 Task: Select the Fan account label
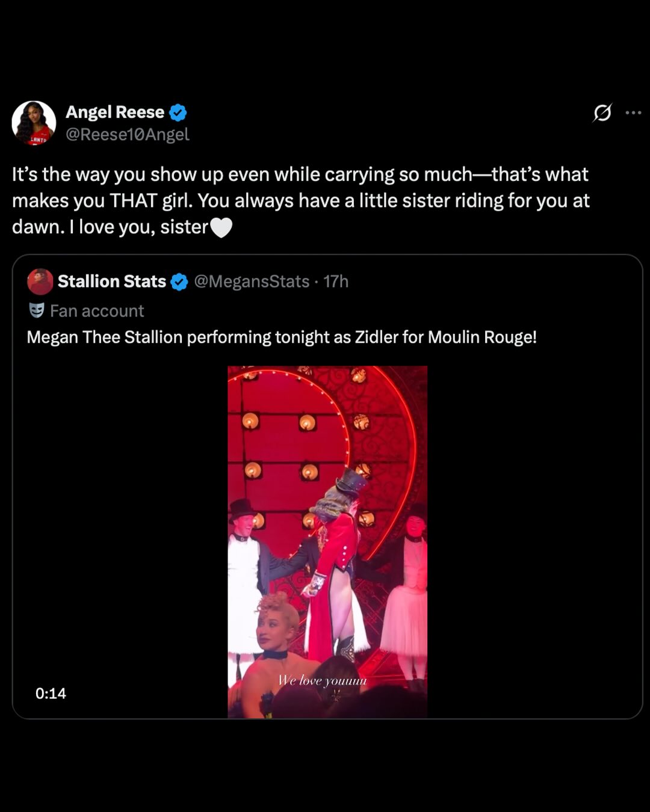pos(97,311)
